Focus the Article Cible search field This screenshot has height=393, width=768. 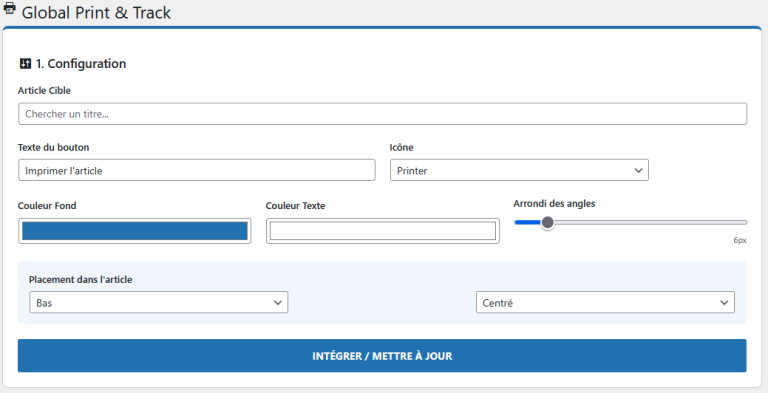pyautogui.click(x=383, y=114)
